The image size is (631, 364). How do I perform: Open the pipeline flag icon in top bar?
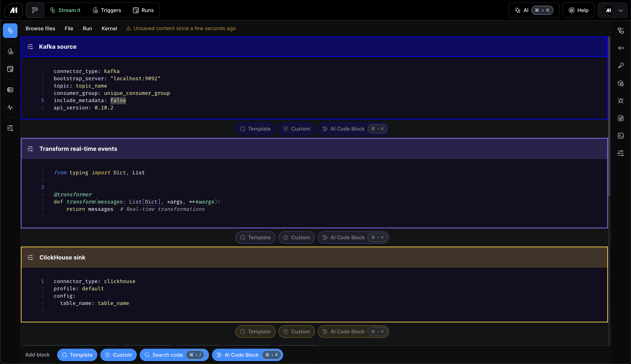click(35, 10)
